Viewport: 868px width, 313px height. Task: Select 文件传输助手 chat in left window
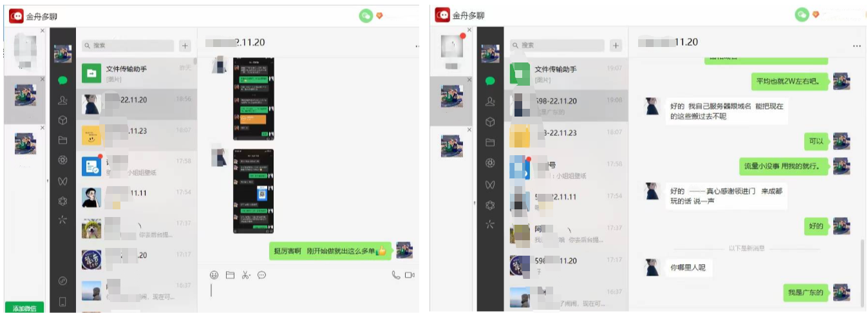(137, 73)
